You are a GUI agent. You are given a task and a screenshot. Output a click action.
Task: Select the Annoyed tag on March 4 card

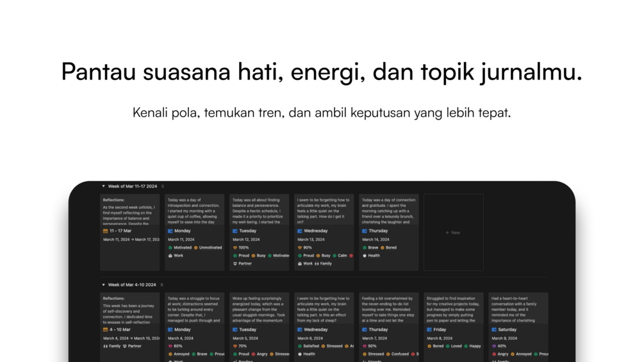click(x=179, y=354)
